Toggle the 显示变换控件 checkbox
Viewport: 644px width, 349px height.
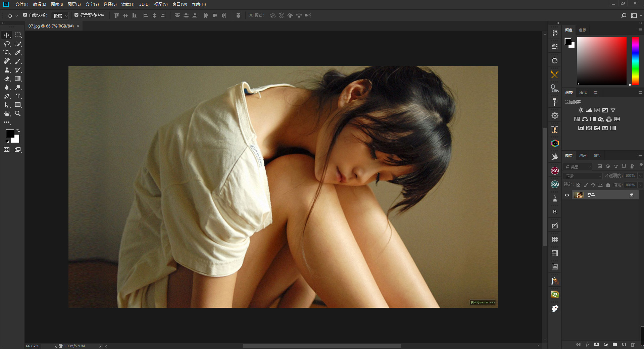(77, 15)
